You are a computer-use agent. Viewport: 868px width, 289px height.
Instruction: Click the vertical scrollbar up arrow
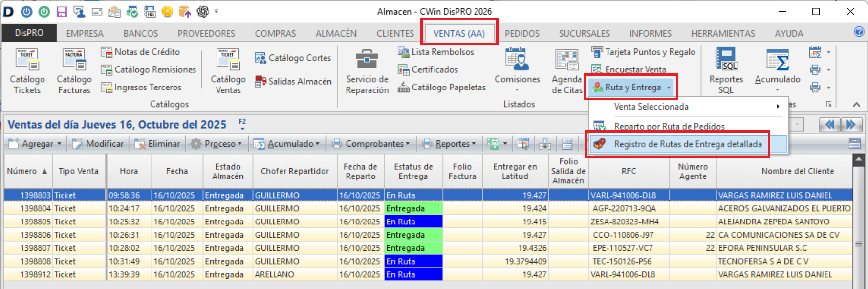859,160
